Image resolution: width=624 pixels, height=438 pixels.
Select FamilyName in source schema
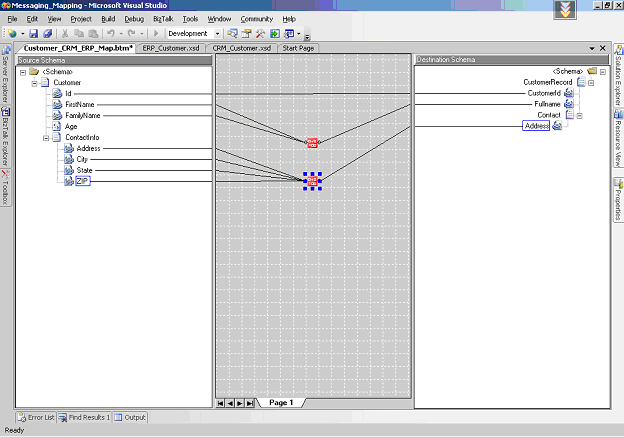pos(83,116)
